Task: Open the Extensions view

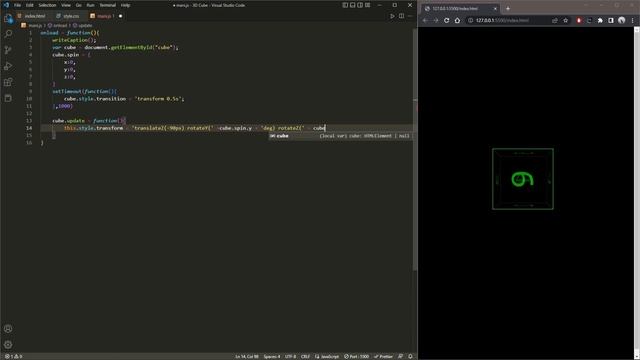Action: click(x=8, y=82)
